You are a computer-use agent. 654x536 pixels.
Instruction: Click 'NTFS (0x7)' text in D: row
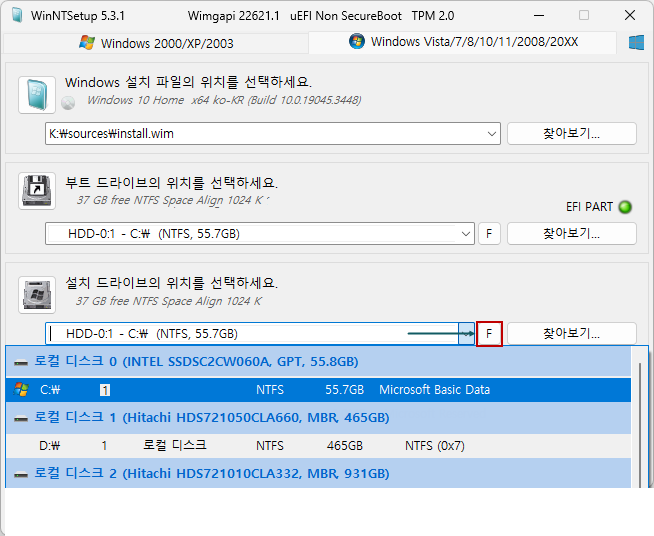point(435,446)
